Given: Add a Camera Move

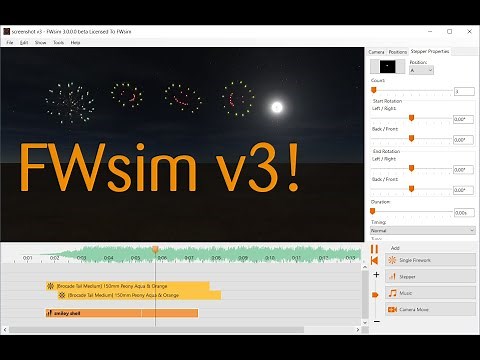Looking at the screenshot, I should click(430, 310).
